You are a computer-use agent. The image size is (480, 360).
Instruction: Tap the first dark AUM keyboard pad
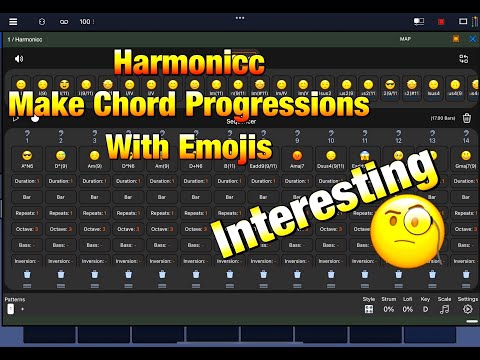50,335
